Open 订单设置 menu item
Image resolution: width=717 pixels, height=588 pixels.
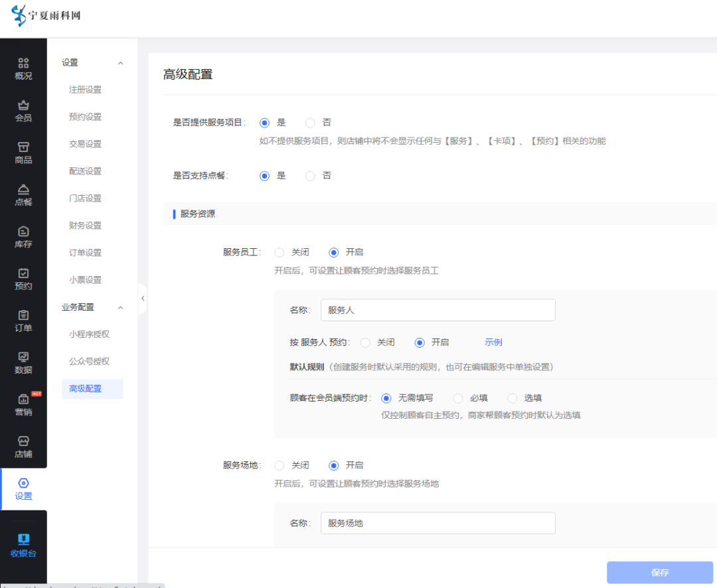click(86, 253)
